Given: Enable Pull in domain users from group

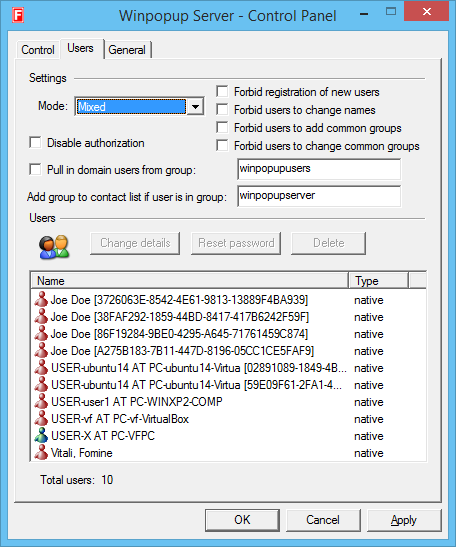Looking at the screenshot, I should coord(35,169).
